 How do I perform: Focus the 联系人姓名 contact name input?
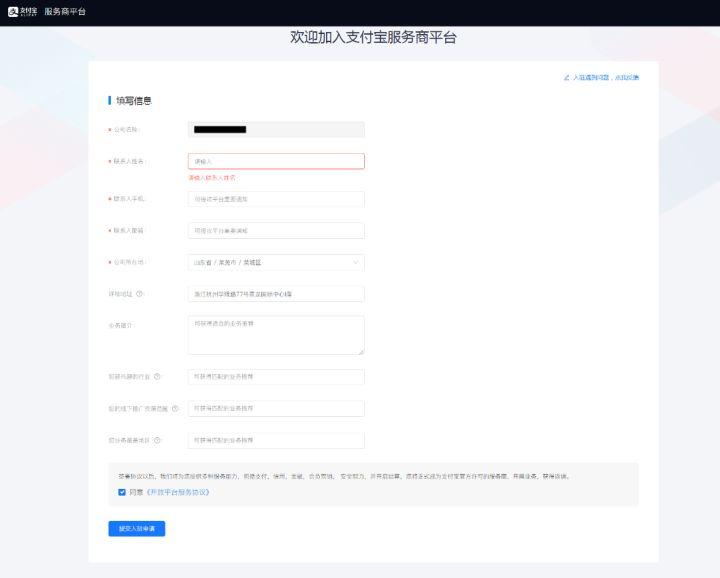pos(276,161)
